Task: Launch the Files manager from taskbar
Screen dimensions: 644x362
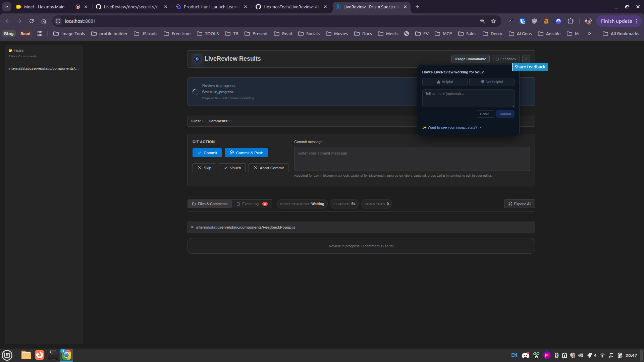Action: pos(26,355)
